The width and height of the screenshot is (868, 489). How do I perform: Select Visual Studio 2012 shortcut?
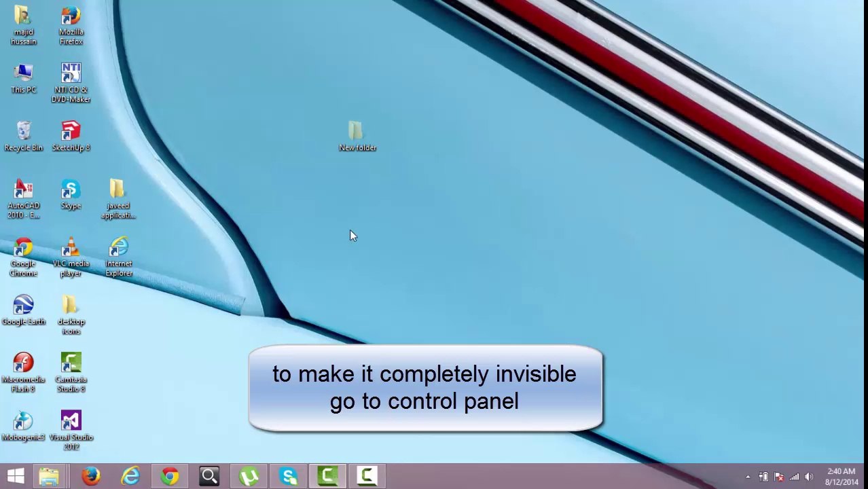point(71,431)
